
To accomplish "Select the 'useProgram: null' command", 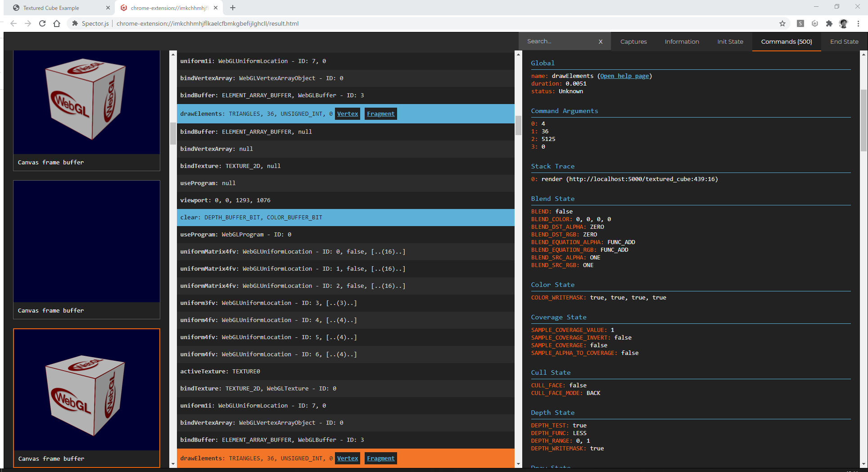I will coord(346,183).
